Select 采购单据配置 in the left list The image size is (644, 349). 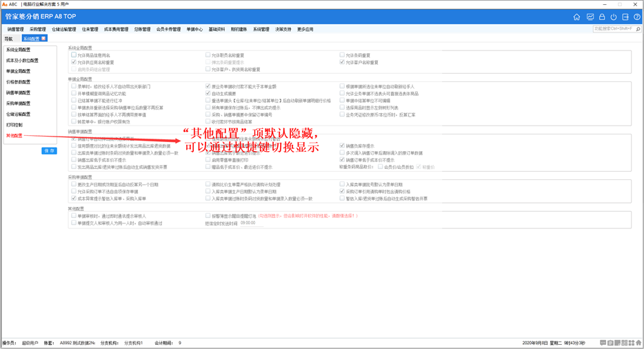click(18, 103)
